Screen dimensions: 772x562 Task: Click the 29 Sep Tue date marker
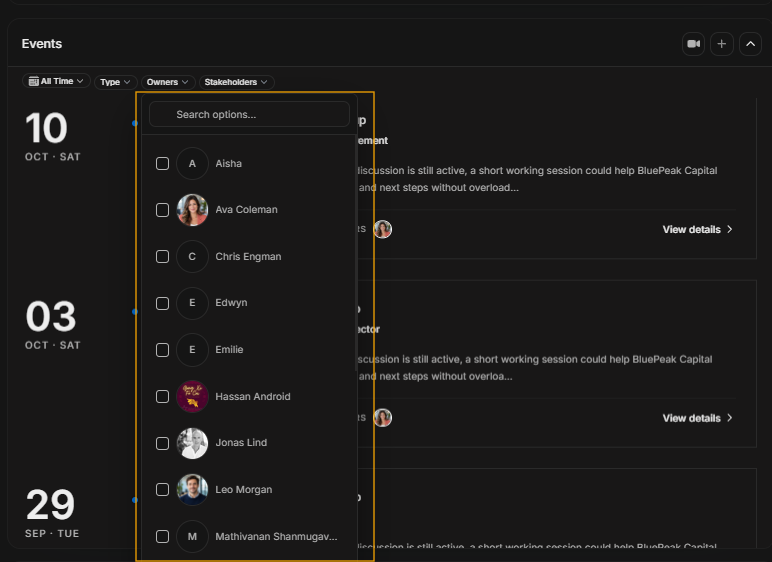click(x=52, y=513)
